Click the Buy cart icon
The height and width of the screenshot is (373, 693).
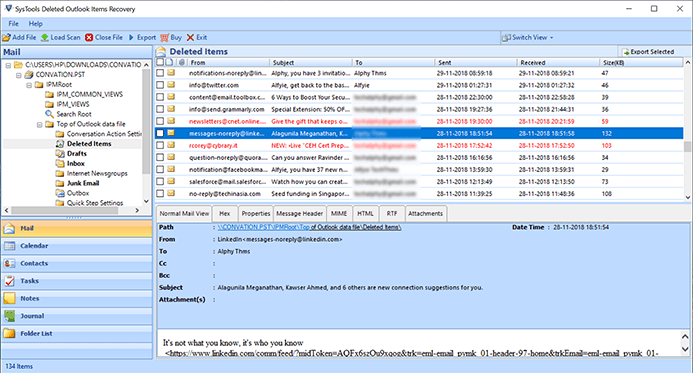(x=164, y=38)
